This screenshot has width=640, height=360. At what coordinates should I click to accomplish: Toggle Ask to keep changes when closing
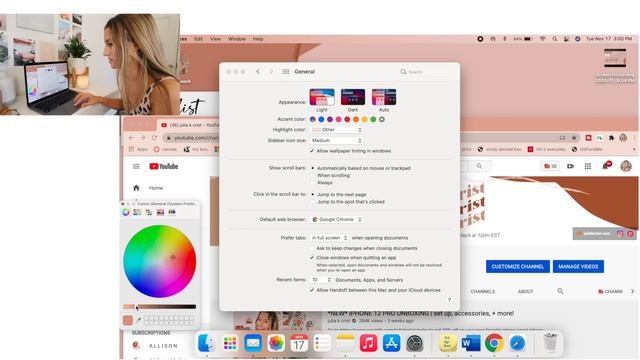tap(312, 248)
